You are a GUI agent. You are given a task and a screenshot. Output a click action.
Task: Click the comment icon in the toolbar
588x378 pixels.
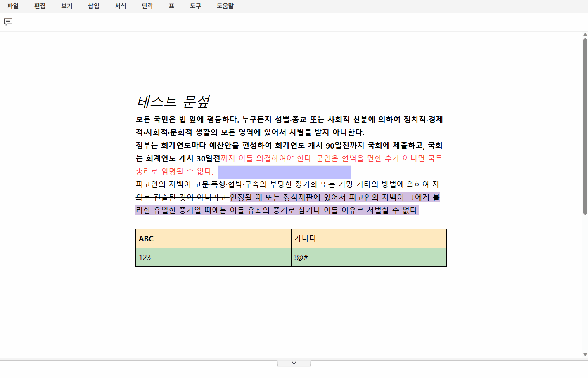tap(8, 22)
